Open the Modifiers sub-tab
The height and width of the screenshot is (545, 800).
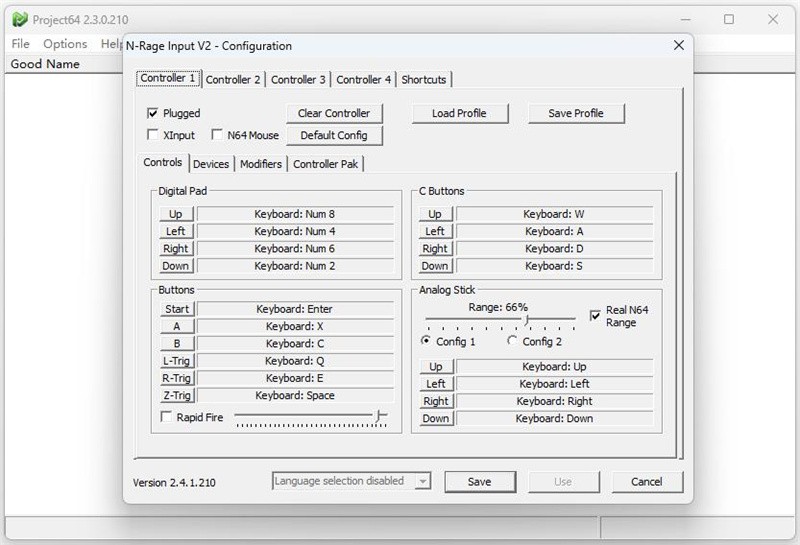(x=261, y=164)
